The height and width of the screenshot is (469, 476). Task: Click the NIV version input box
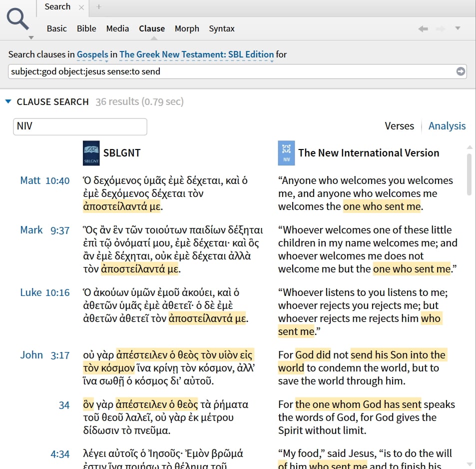click(x=80, y=126)
